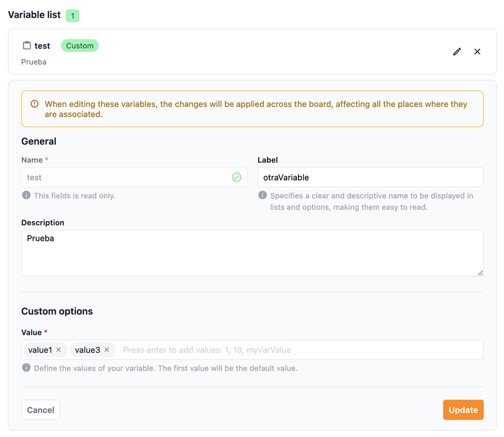Click the X icon to remove test variable

[x=477, y=52]
